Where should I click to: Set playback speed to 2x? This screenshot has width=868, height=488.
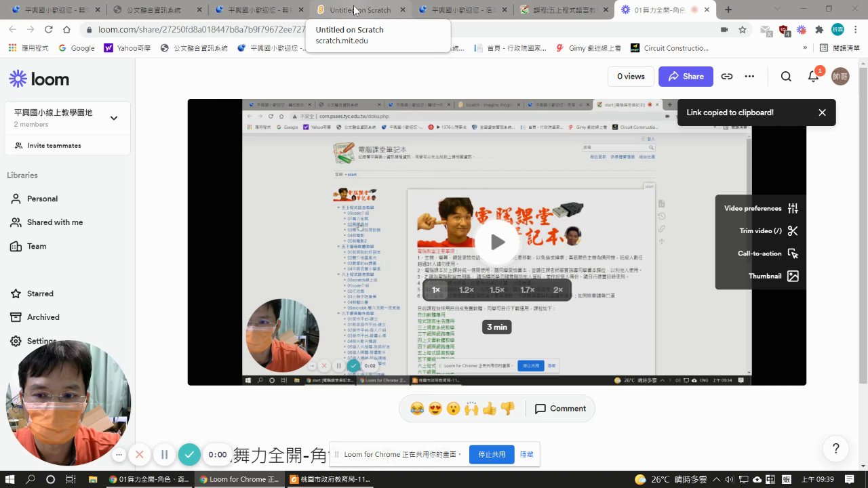click(557, 290)
